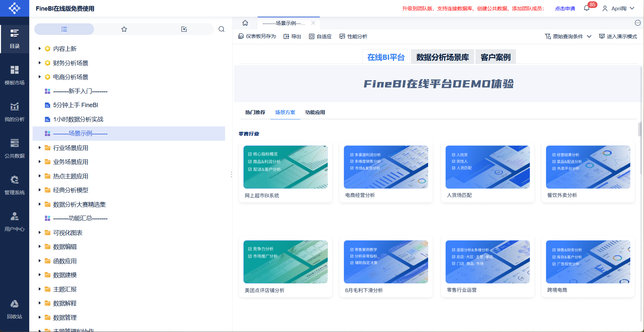Expand the 经典分析模型 folder

(x=40, y=190)
